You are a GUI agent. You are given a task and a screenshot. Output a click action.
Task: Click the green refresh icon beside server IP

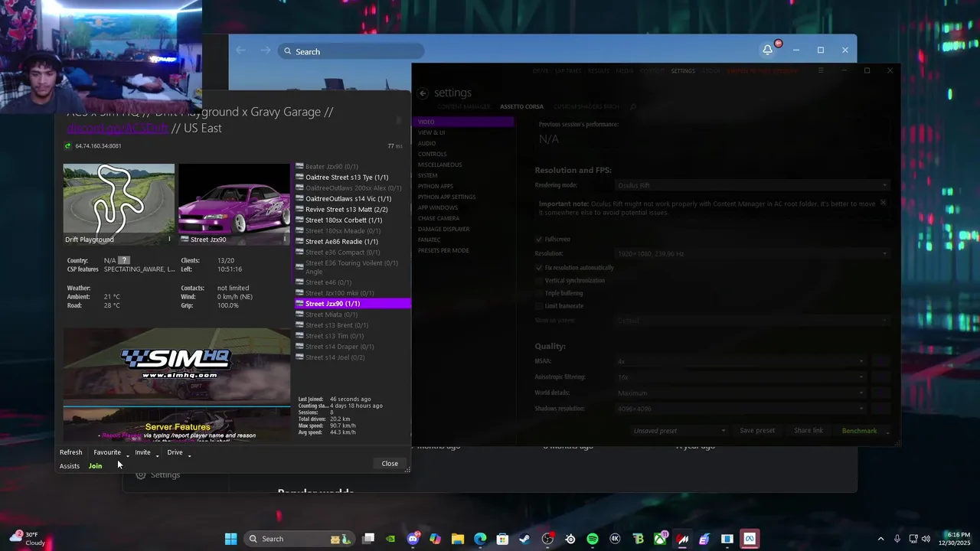point(68,145)
